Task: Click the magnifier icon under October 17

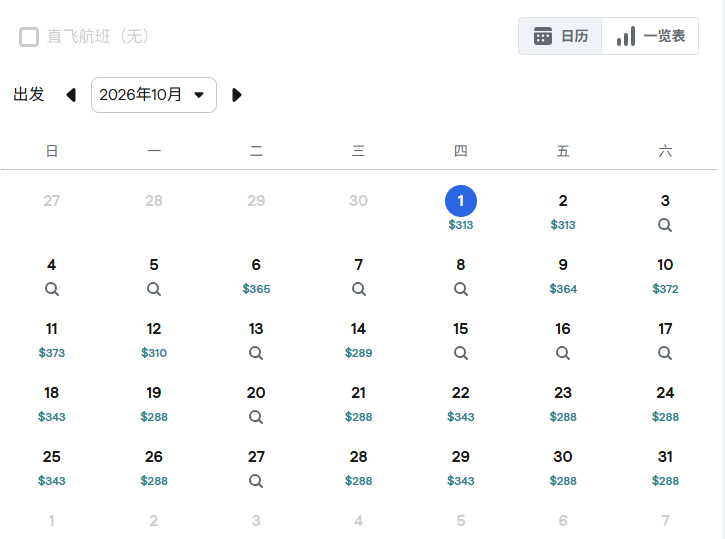Action: click(x=665, y=353)
